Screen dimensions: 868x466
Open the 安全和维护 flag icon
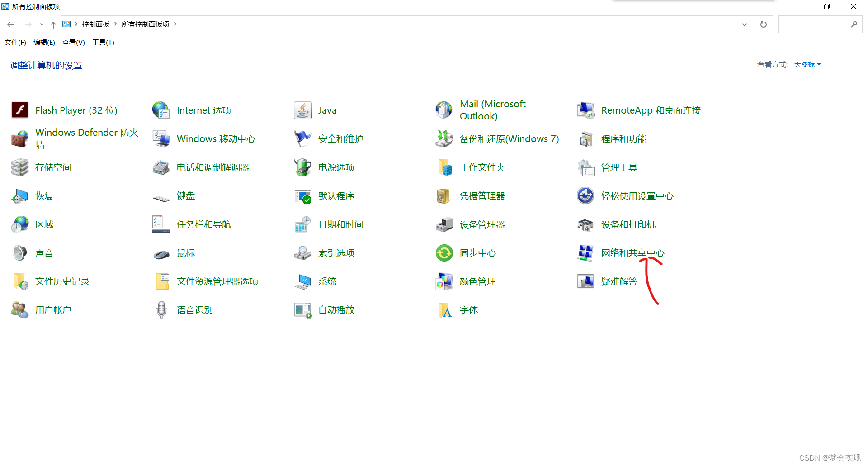(303, 138)
